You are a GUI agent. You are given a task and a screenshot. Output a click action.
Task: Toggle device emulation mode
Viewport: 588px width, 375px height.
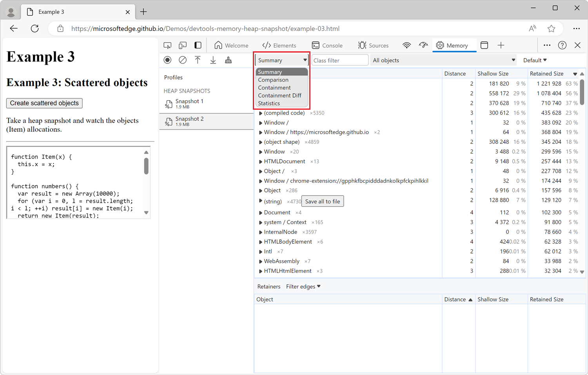182,45
